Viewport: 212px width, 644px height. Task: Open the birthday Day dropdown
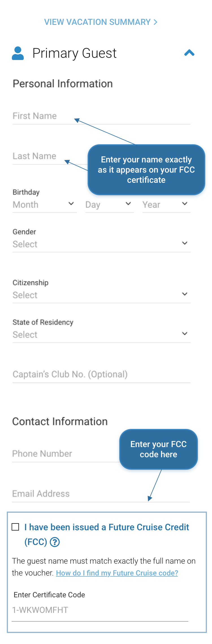point(109,205)
